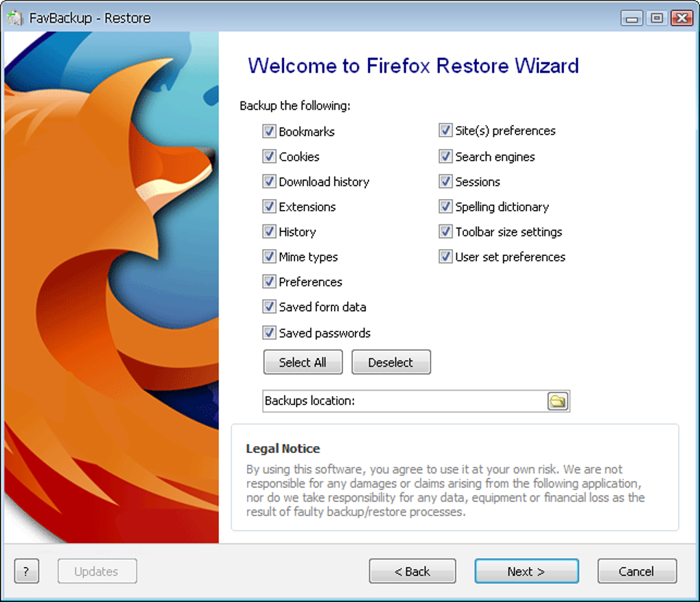Screen dimensions: 700x602
Task: Click the disabled Updates button
Action: click(97, 570)
